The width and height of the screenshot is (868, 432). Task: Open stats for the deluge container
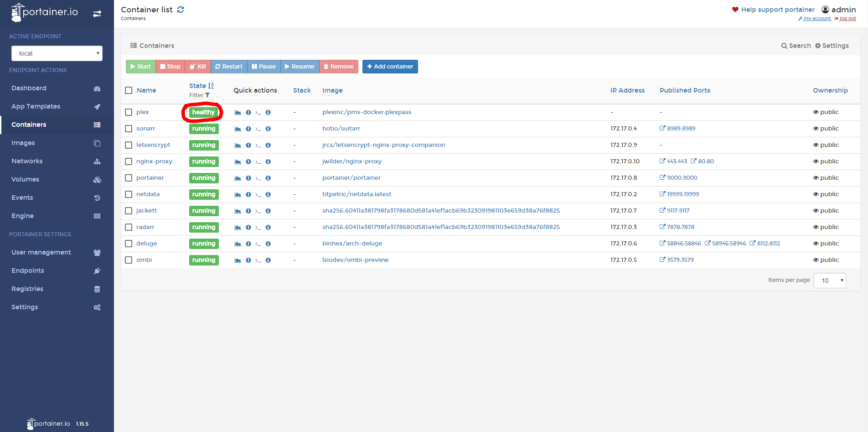238,244
